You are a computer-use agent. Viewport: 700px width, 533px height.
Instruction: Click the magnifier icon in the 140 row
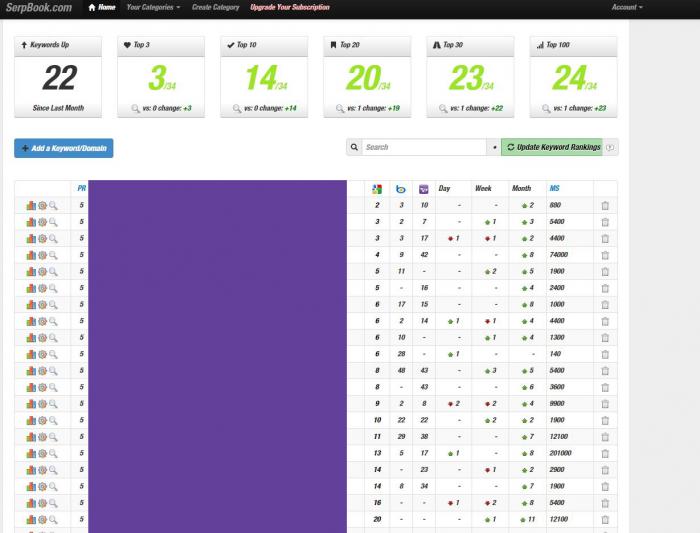(53, 354)
